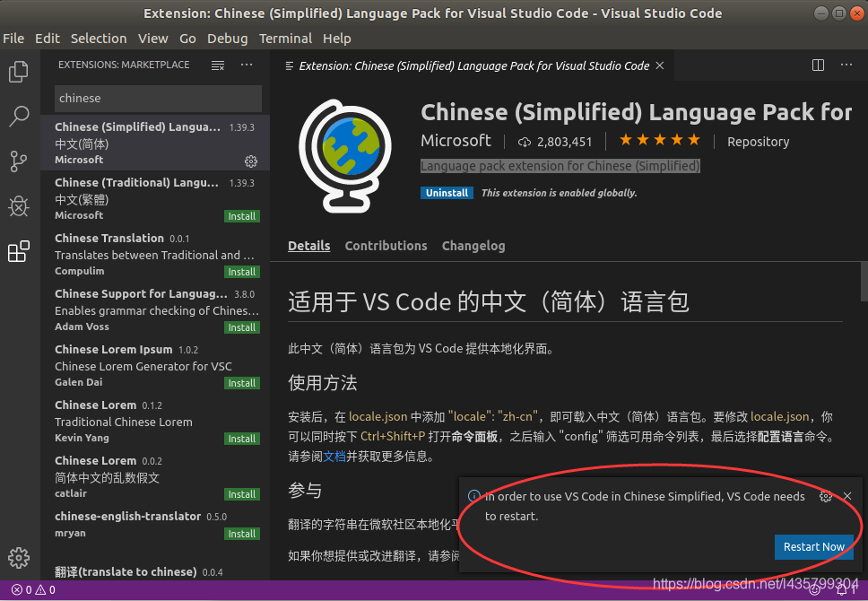Image resolution: width=868 pixels, height=601 pixels.
Task: Click the warnings count in status bar
Action: click(46, 590)
